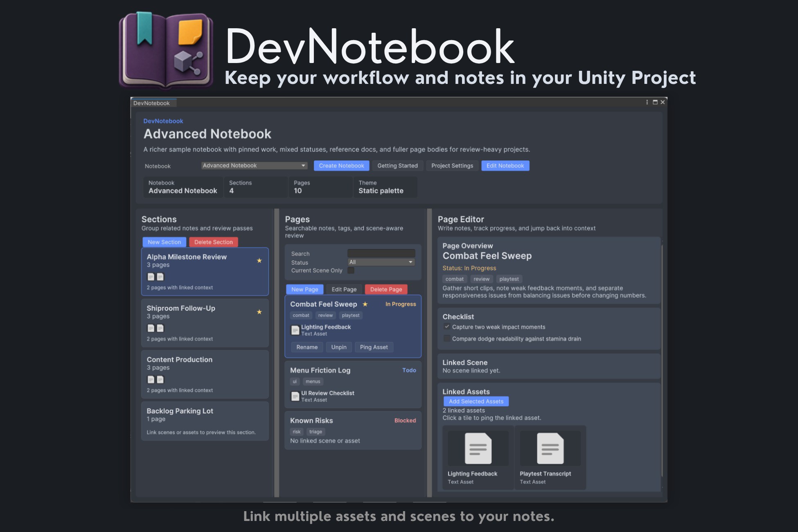Maximize the DevNotebook window
The width and height of the screenshot is (798, 532).
655,102
